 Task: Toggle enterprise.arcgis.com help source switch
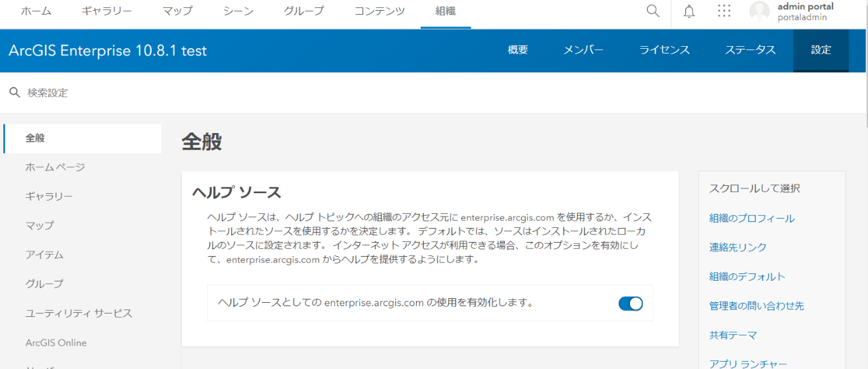tap(631, 303)
